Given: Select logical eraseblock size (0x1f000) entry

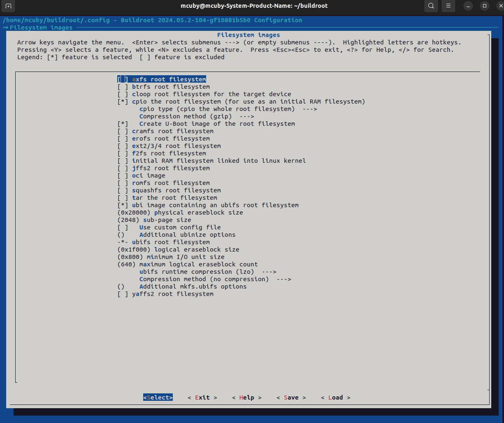Looking at the screenshot, I should click(178, 250).
